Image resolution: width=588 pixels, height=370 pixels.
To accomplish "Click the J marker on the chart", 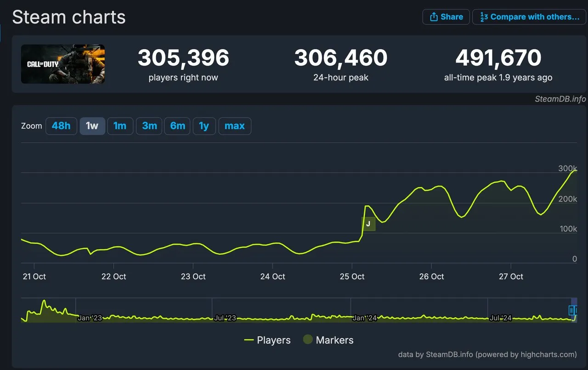I will click(368, 224).
